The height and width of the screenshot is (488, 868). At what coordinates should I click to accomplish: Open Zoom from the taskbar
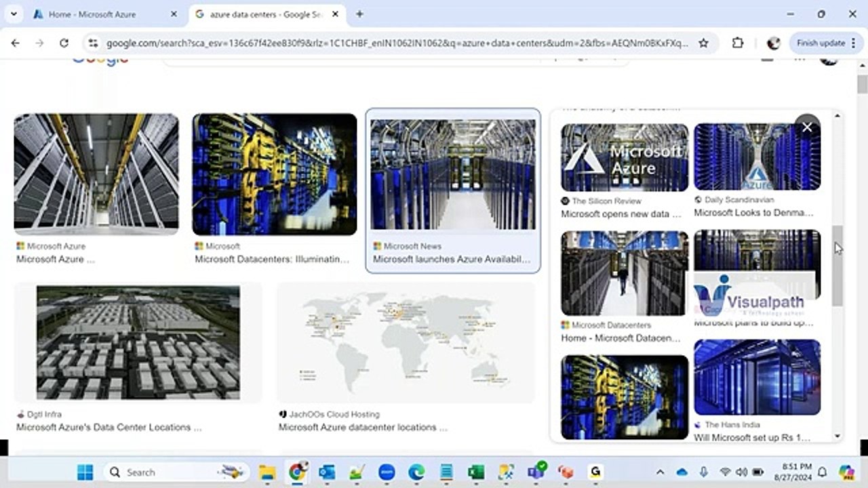tap(387, 472)
